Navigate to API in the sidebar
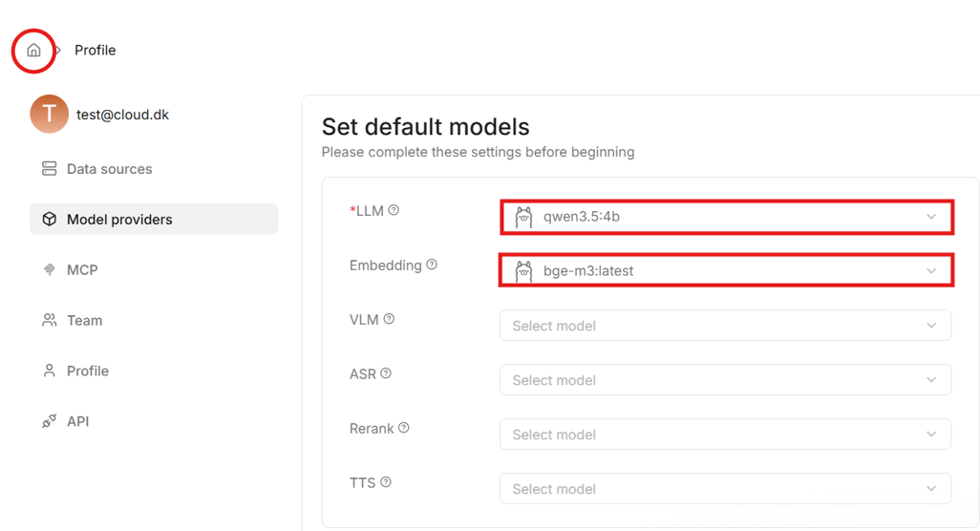This screenshot has height=531, width=980. pos(77,421)
